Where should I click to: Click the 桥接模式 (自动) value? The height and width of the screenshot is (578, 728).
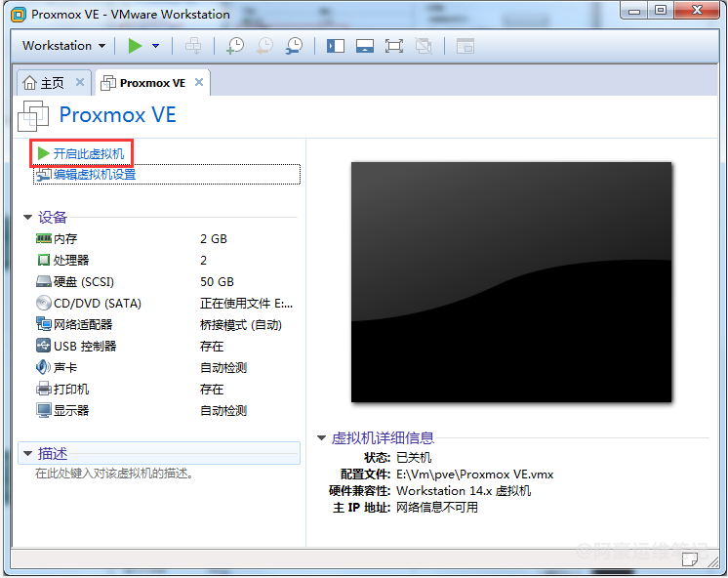[241, 325]
